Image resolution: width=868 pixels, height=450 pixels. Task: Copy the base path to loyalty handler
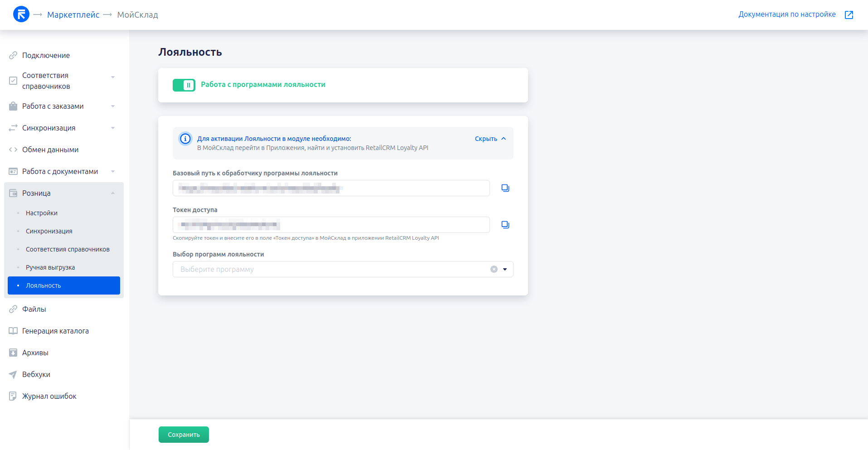[x=505, y=188]
